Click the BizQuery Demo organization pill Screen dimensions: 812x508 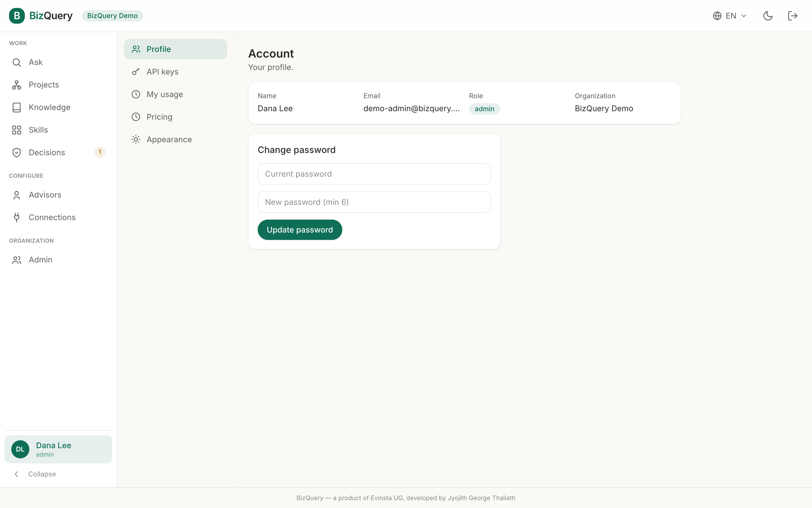coord(112,16)
